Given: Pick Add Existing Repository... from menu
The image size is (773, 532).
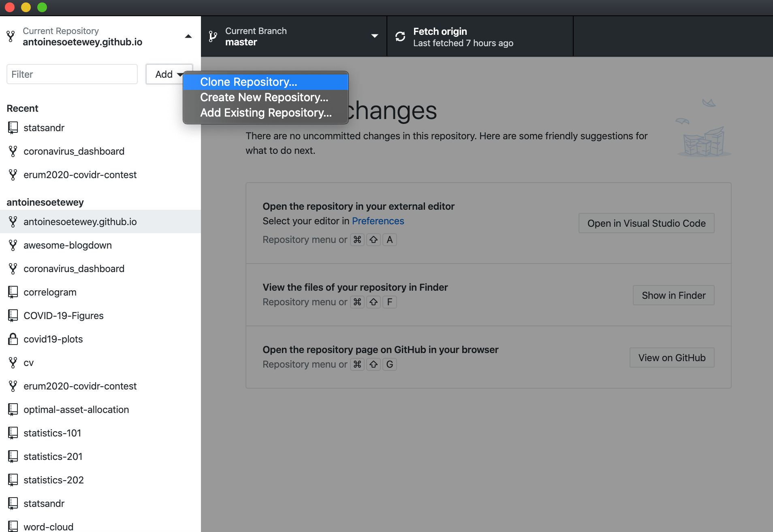Looking at the screenshot, I should (266, 113).
